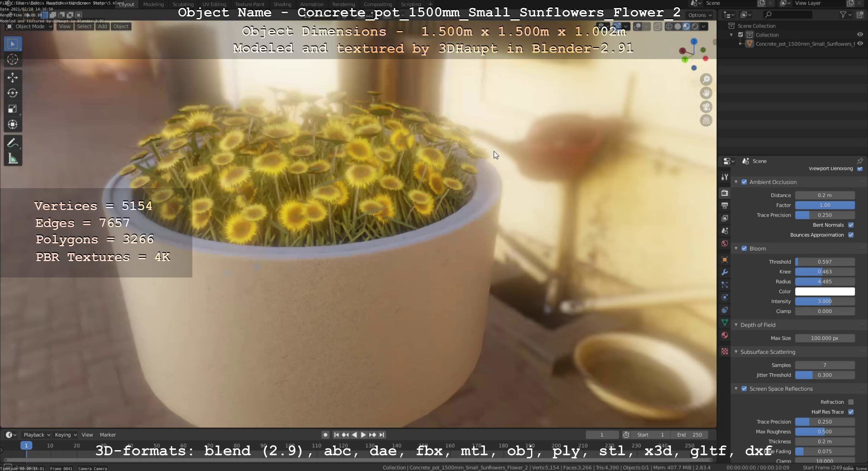Viewport: 868px width, 471px height.
Task: Click the viewport zoom magnifier icon
Action: pyautogui.click(x=706, y=80)
